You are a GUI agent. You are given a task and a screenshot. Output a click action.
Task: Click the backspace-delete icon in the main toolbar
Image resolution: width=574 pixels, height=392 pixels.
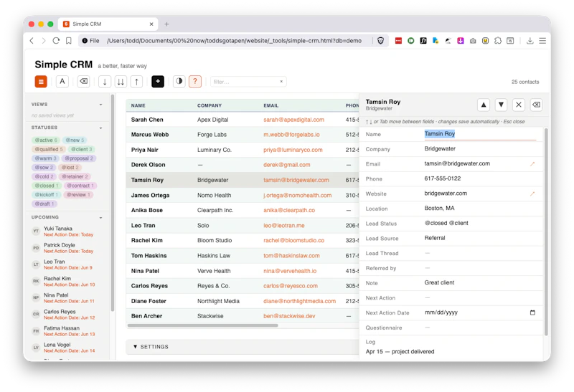click(84, 82)
